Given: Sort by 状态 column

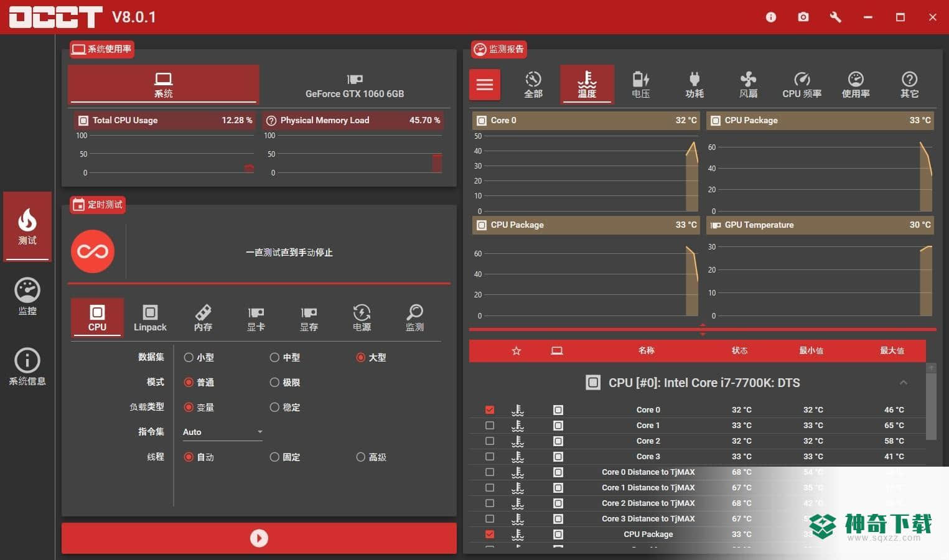Looking at the screenshot, I should (x=739, y=350).
